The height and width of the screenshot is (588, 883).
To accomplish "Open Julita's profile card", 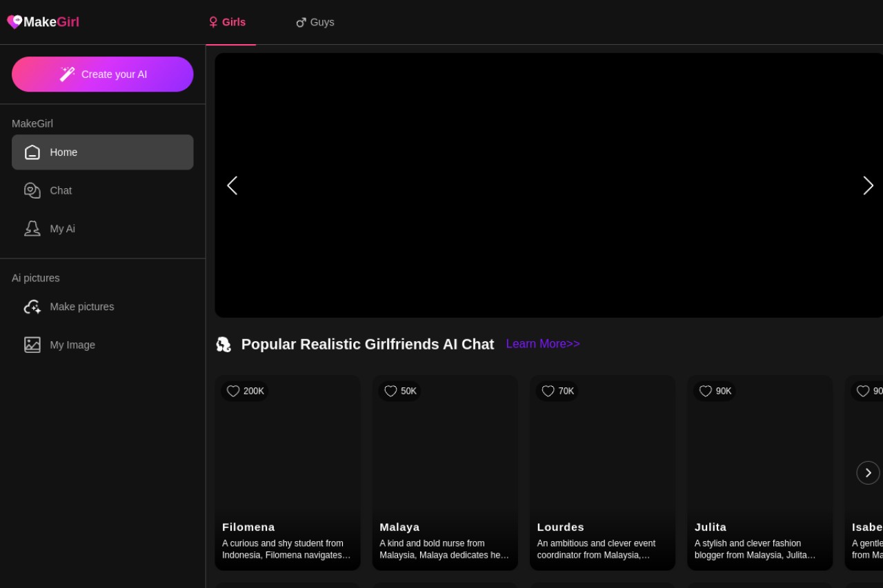I will [760, 473].
